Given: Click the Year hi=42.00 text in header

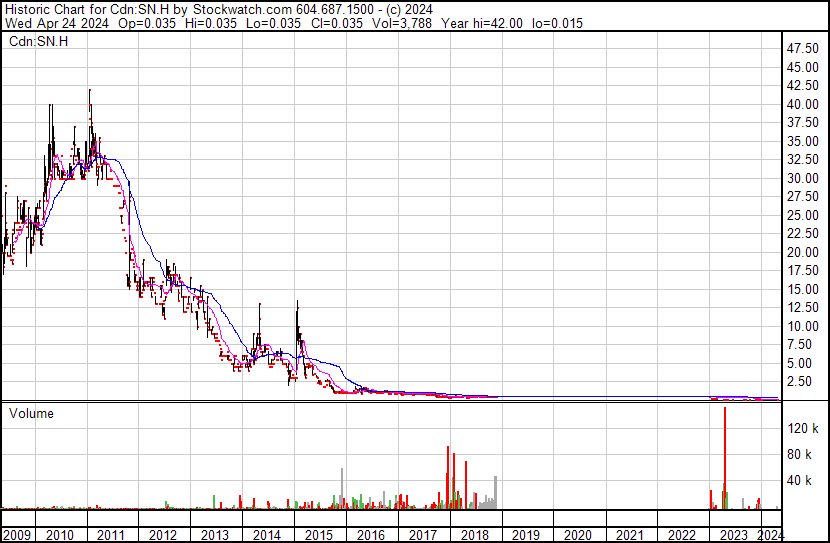Looking at the screenshot, I should pos(482,23).
